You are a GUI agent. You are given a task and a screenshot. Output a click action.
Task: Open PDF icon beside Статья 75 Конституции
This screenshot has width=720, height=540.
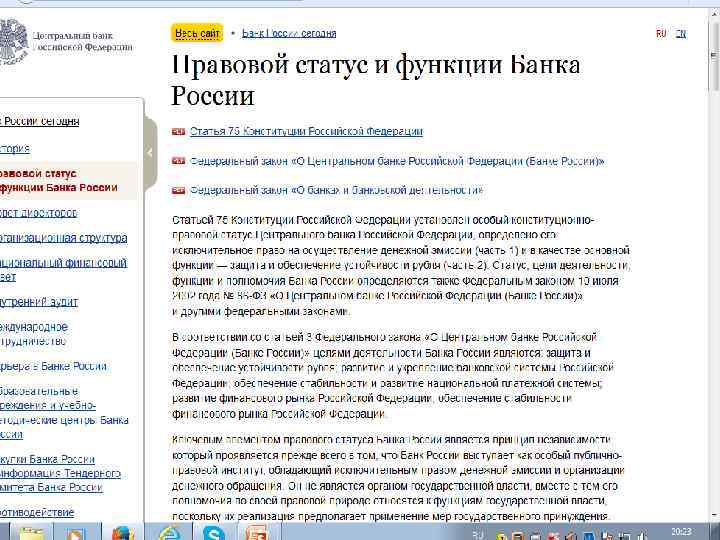pos(179,132)
